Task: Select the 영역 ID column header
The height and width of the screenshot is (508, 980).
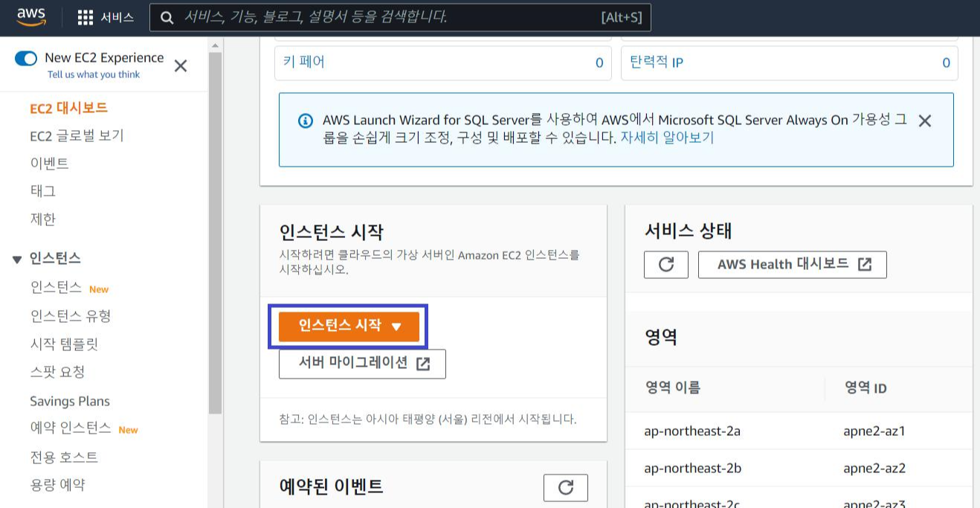Action: point(865,388)
